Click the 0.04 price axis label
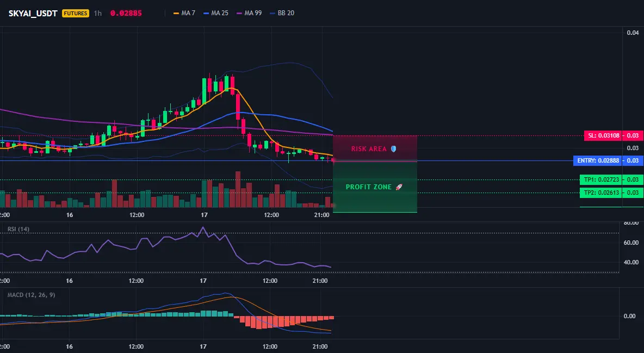Viewport: 644px width, 353px height. (x=633, y=33)
